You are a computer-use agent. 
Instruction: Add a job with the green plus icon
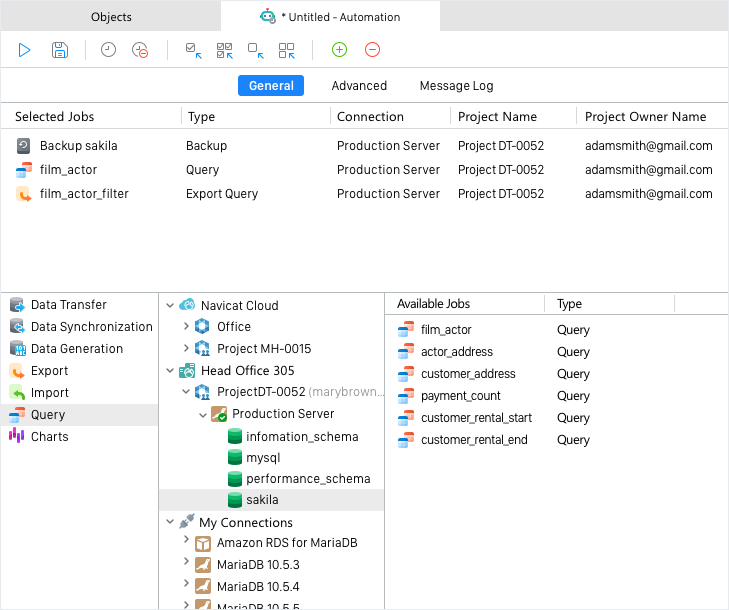coord(339,50)
